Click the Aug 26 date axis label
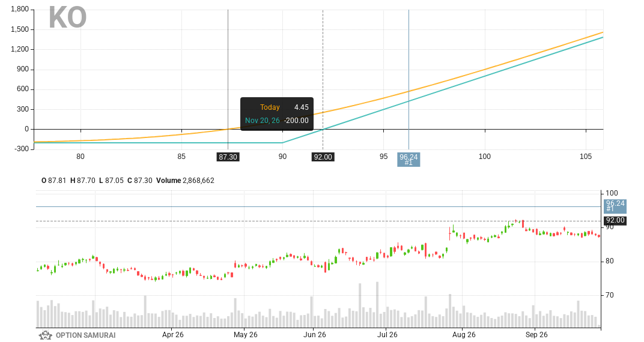644x342 pixels. tap(464, 335)
